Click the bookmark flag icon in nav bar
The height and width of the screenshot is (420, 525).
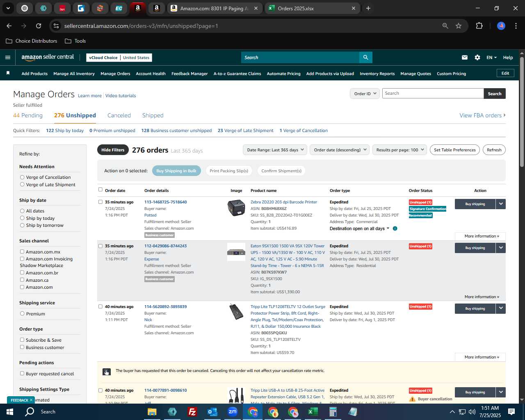pos(8,73)
